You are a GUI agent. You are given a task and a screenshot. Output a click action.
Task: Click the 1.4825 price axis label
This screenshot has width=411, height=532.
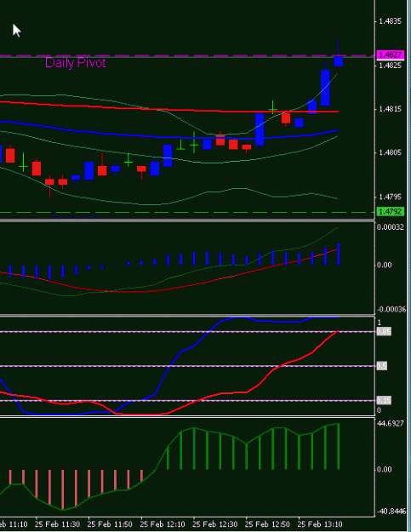click(390, 65)
